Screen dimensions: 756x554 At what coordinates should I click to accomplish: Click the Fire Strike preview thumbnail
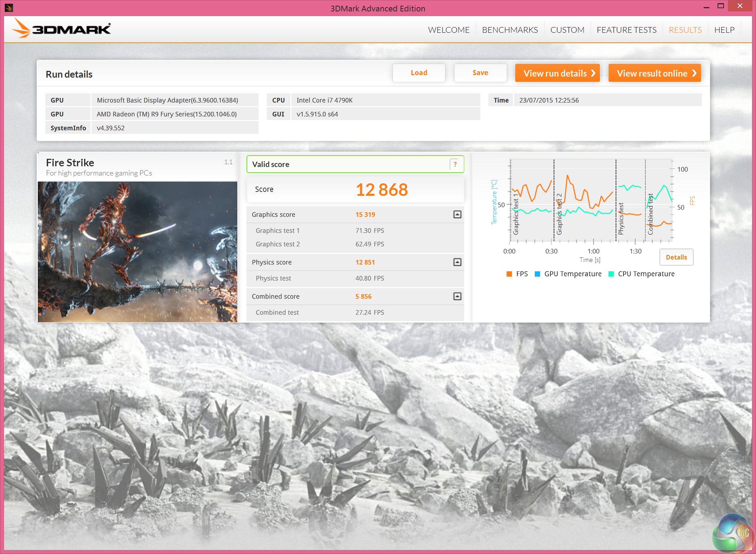137,251
